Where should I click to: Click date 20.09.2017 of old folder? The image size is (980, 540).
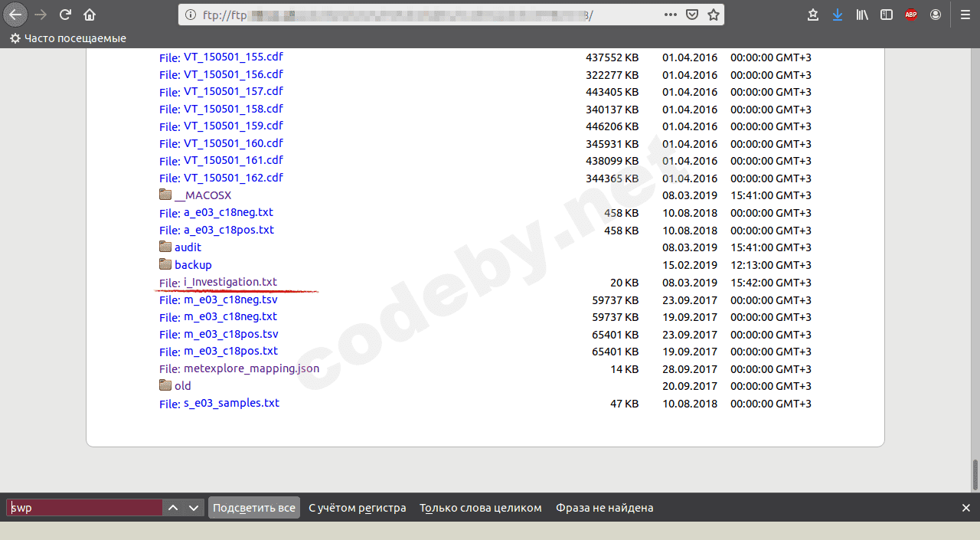pos(690,386)
